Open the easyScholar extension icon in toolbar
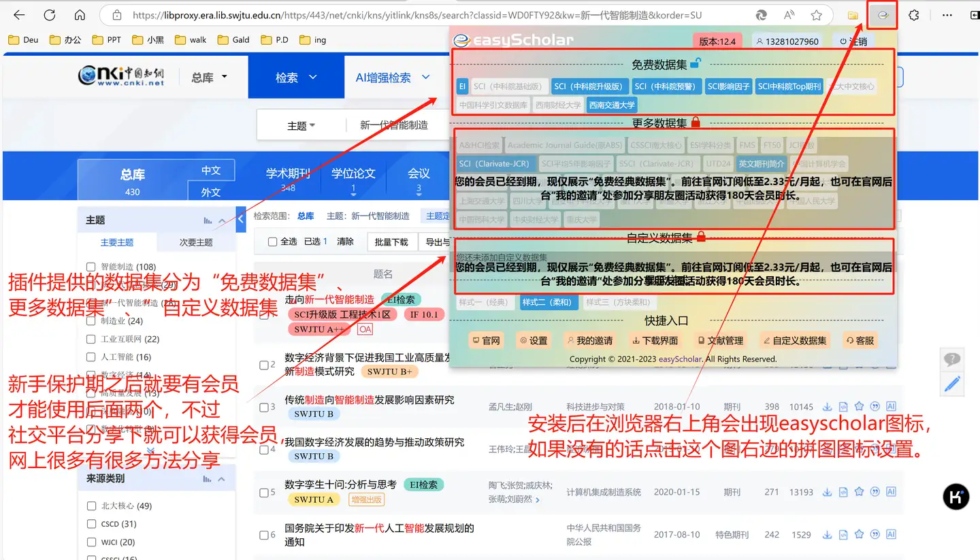Viewport: 980px width, 560px height. click(x=883, y=15)
